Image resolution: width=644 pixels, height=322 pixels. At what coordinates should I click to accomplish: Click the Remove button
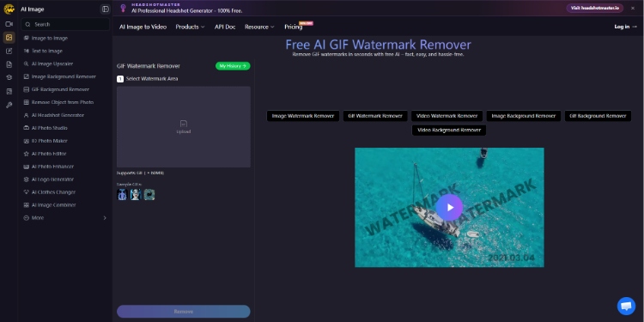(x=184, y=312)
